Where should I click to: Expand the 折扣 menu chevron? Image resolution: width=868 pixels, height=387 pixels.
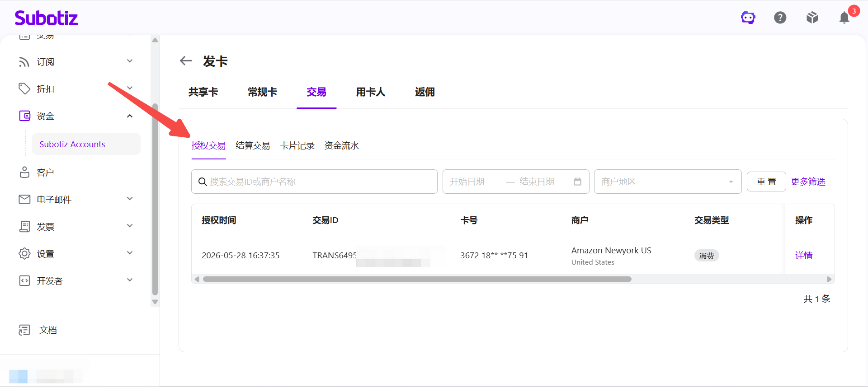pos(130,88)
